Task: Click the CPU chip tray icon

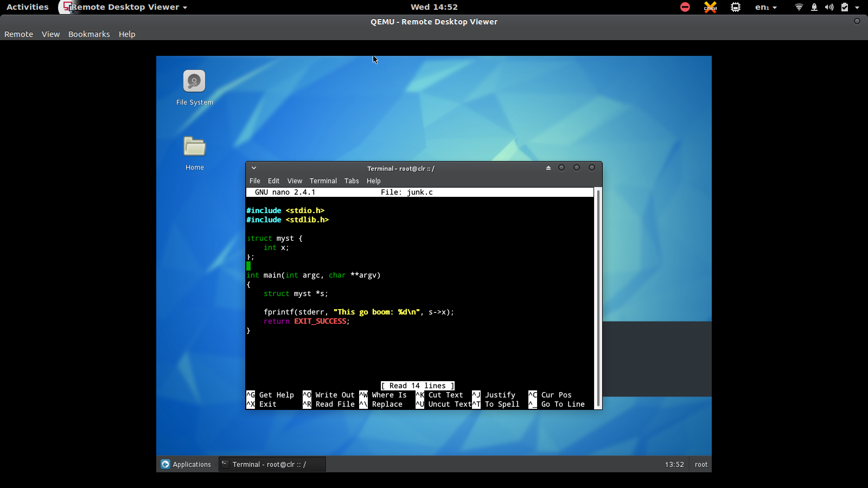Action: [x=736, y=7]
